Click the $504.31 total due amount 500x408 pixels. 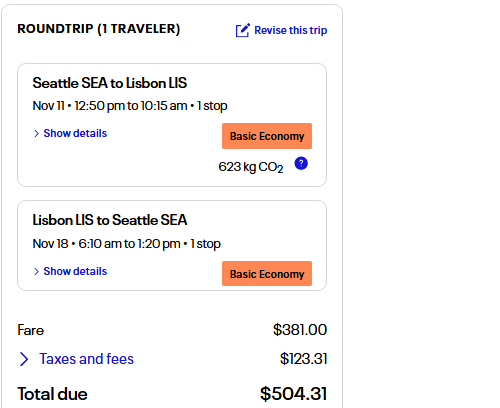[294, 394]
